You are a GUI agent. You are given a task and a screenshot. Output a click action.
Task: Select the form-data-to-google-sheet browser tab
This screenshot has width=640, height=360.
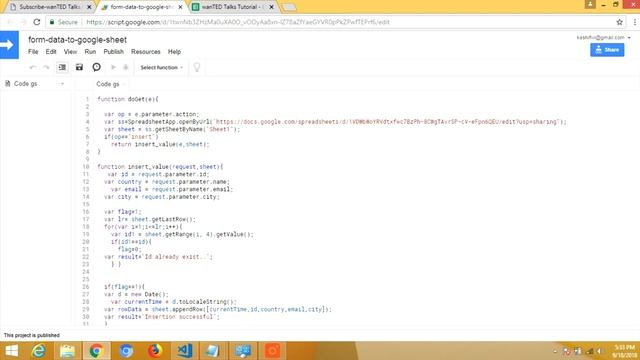coord(141,7)
